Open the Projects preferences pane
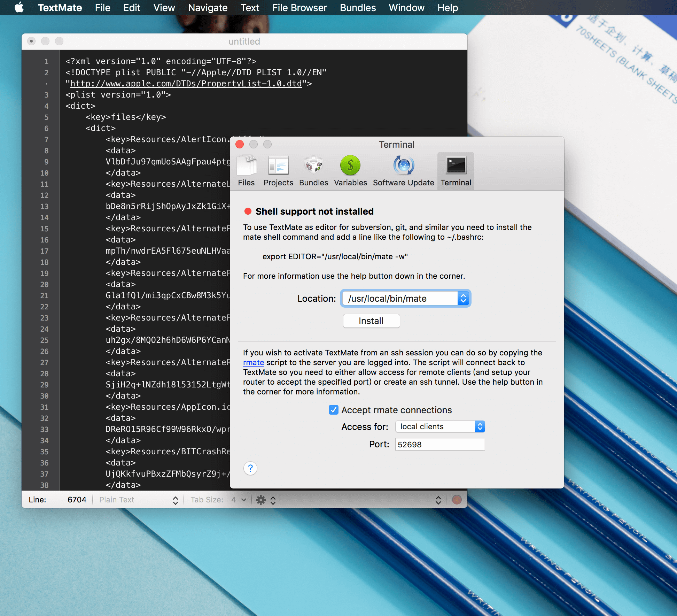The height and width of the screenshot is (616, 677). tap(278, 171)
